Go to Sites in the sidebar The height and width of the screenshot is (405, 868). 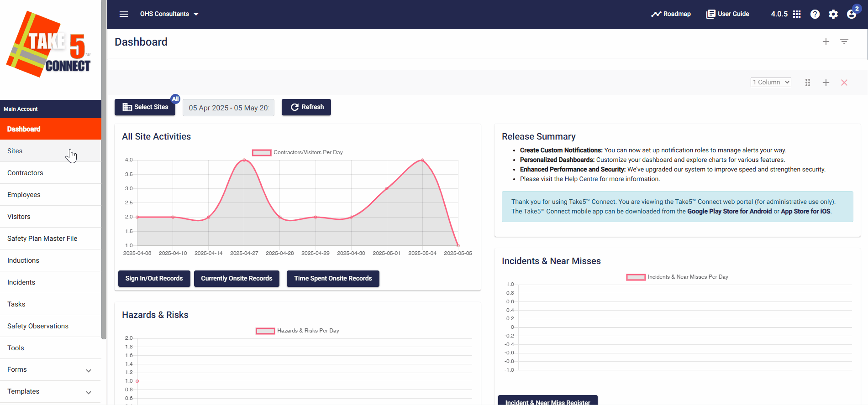(x=51, y=151)
